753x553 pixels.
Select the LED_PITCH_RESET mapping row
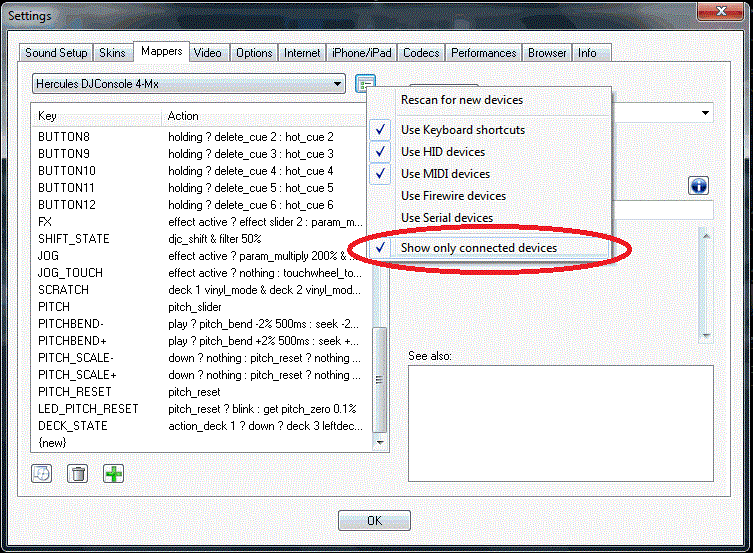click(x=202, y=409)
